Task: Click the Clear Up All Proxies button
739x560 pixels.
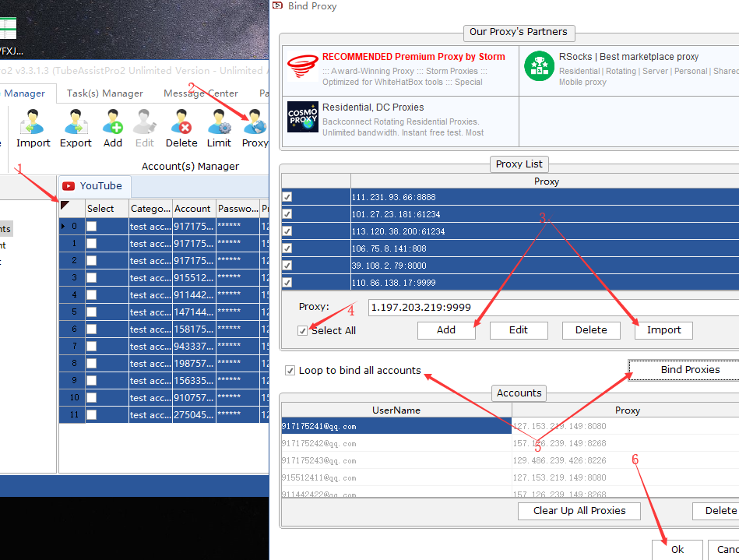Action: pos(579,511)
